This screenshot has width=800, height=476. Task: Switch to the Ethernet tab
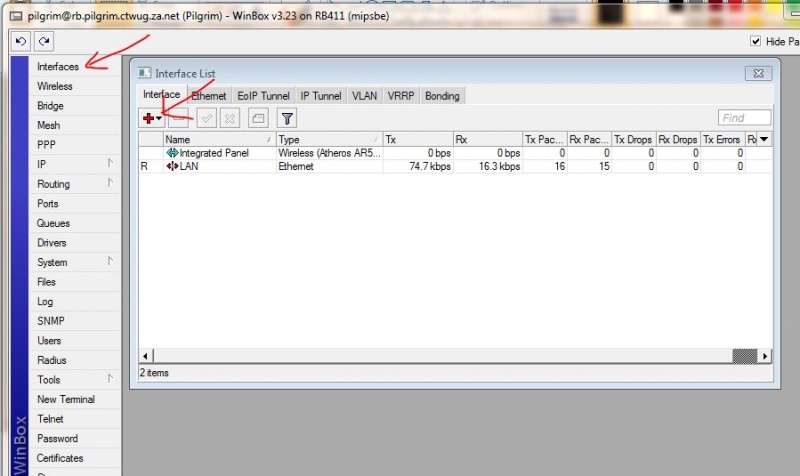[x=209, y=96]
